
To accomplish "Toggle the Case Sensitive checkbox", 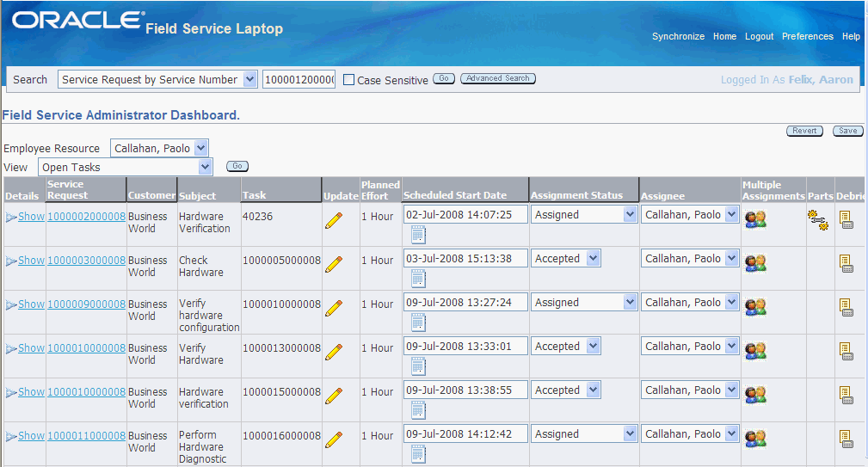I will pyautogui.click(x=348, y=80).
